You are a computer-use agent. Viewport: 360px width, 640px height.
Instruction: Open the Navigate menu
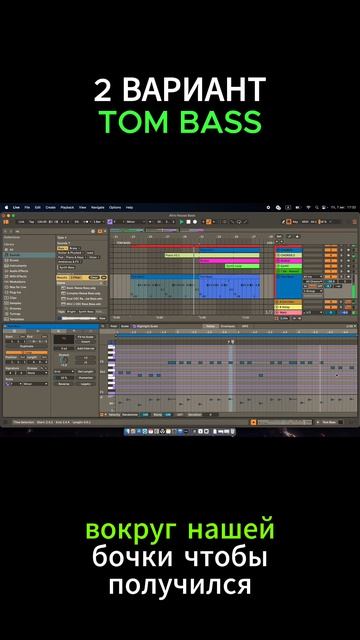coord(98,207)
